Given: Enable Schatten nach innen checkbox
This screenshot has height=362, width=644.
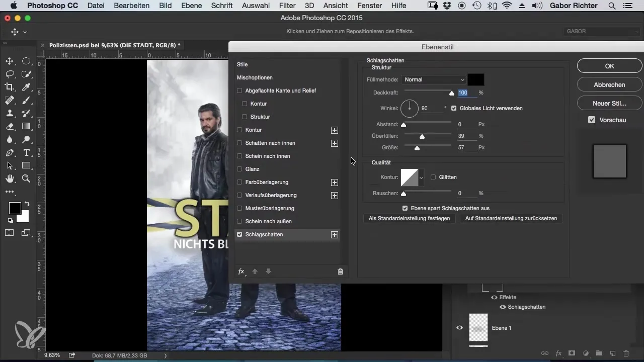Looking at the screenshot, I should [239, 143].
